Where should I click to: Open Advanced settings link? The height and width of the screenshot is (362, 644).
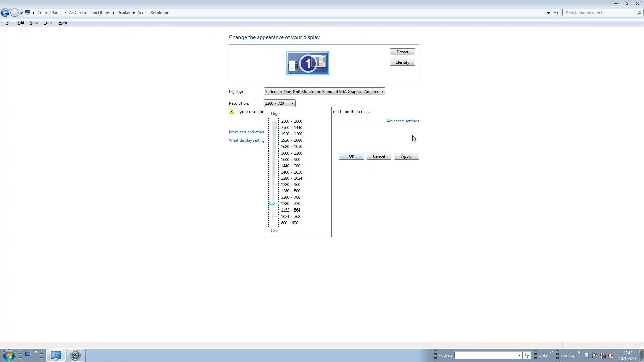(402, 121)
